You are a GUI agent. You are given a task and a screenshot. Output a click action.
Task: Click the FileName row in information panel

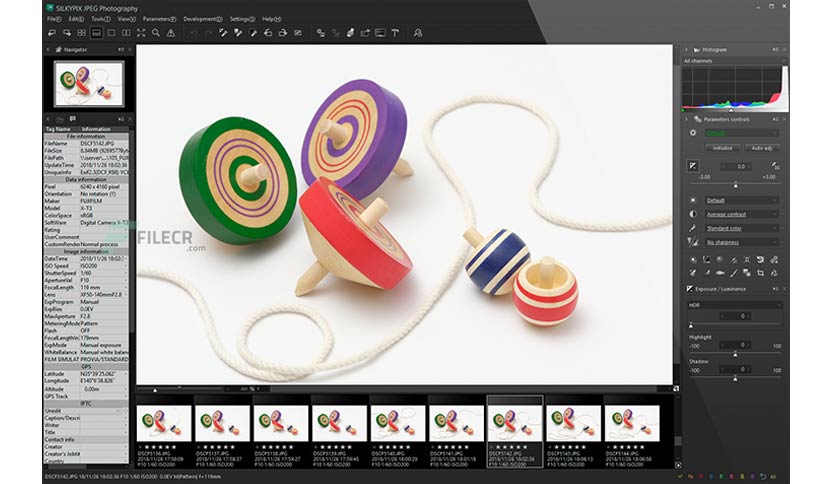click(86, 143)
